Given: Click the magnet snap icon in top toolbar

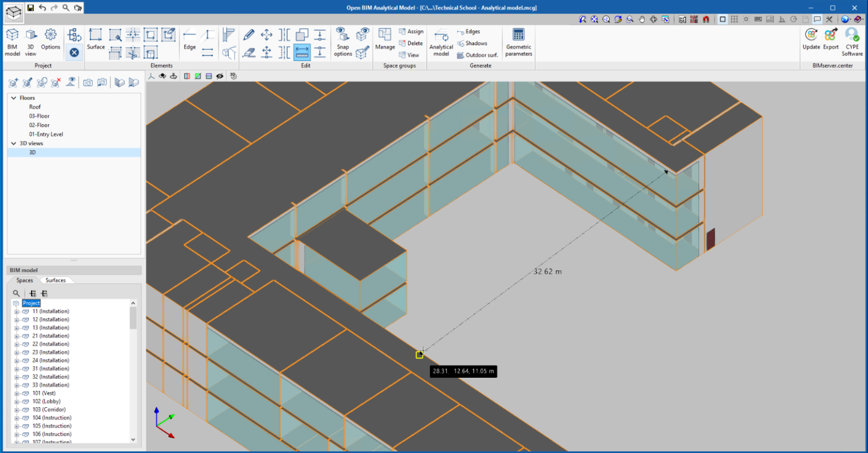Looking at the screenshot, I should coord(707,19).
